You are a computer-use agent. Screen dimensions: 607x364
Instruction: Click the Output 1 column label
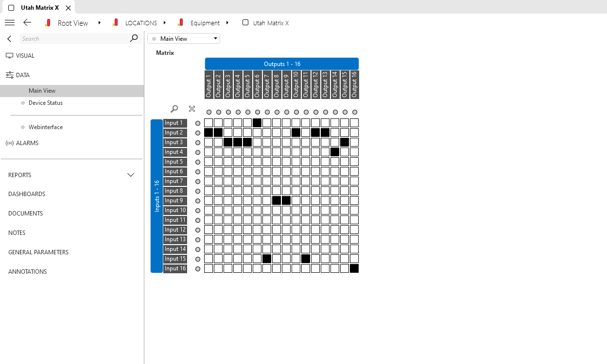(x=209, y=84)
